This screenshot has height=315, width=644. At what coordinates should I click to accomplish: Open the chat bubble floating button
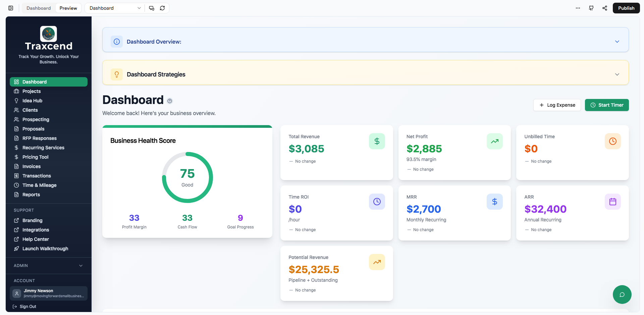pyautogui.click(x=622, y=295)
